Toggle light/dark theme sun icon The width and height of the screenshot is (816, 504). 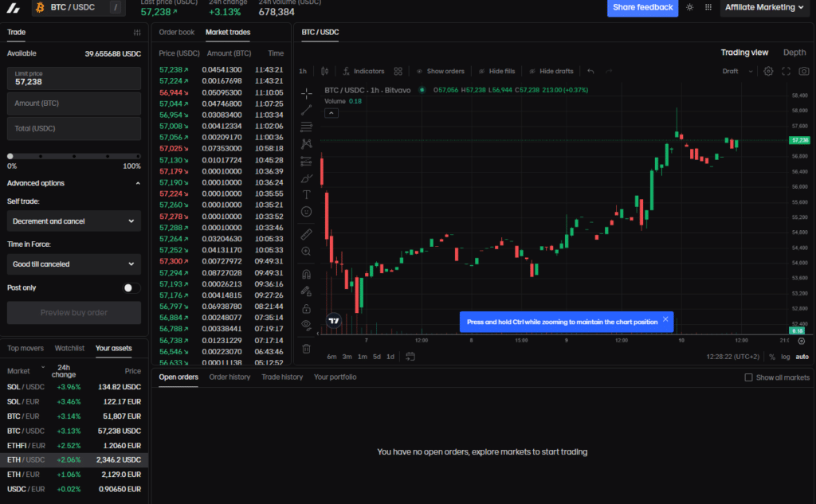pos(689,7)
